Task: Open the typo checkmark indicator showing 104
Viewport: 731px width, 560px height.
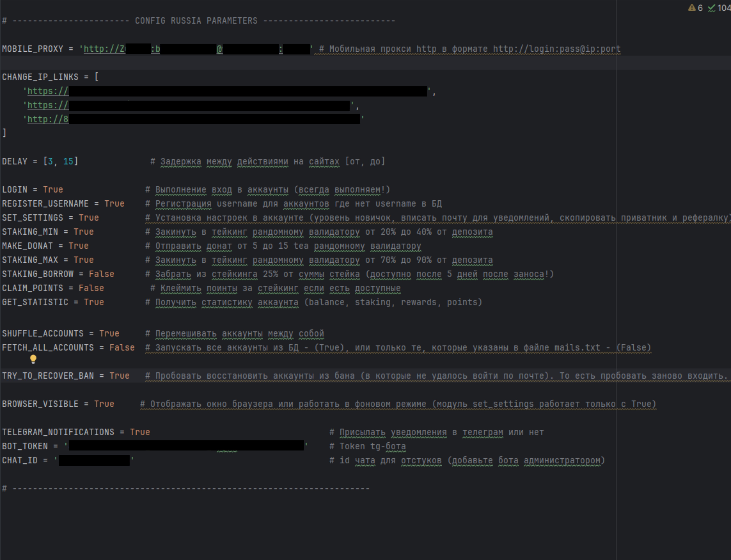Action: (719, 8)
